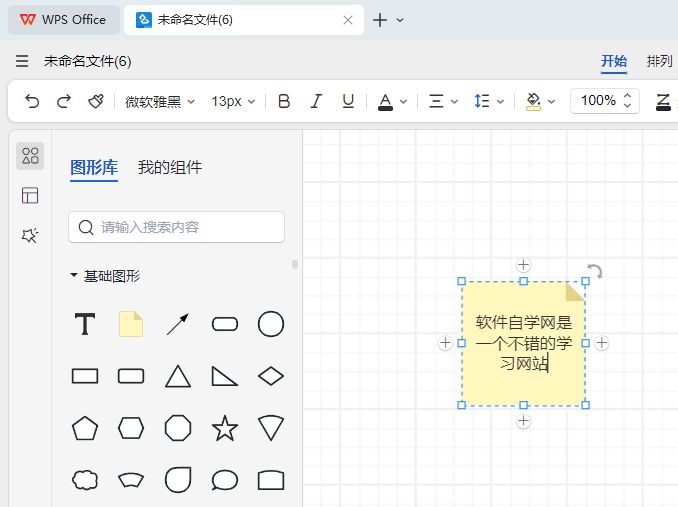Redo the last action

(x=64, y=101)
